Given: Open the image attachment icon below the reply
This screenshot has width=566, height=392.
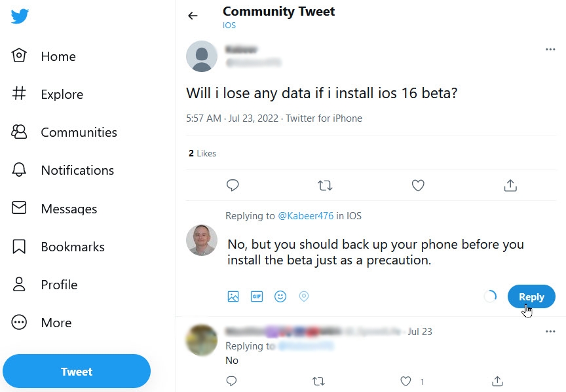Looking at the screenshot, I should coord(233,296).
